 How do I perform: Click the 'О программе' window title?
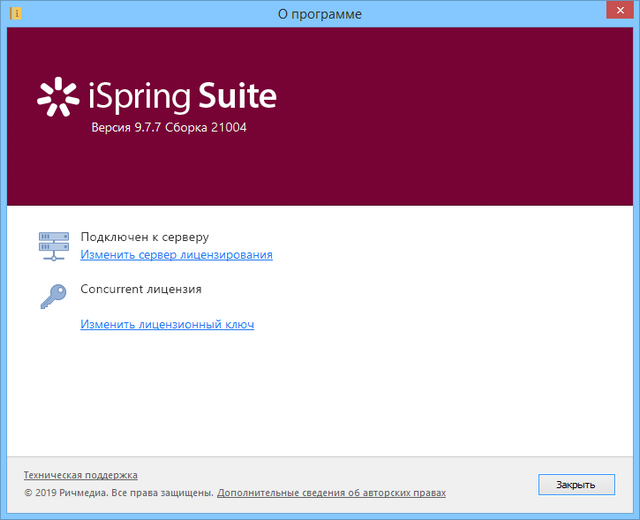(320, 14)
